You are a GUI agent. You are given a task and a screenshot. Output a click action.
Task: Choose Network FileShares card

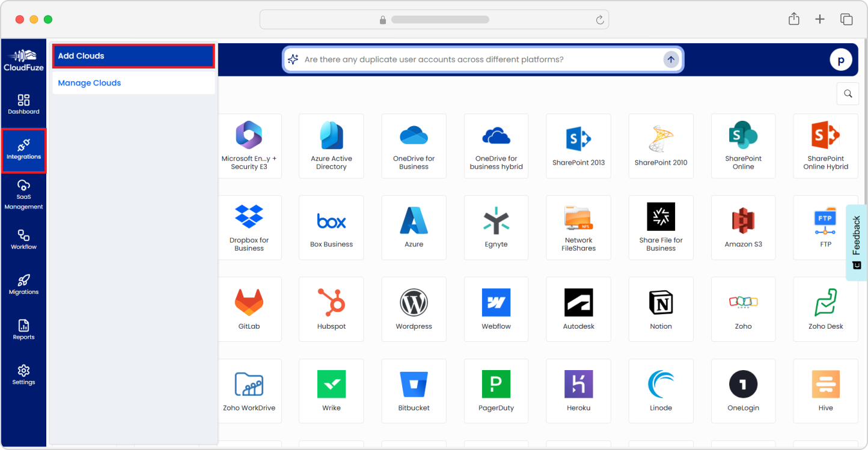point(578,228)
